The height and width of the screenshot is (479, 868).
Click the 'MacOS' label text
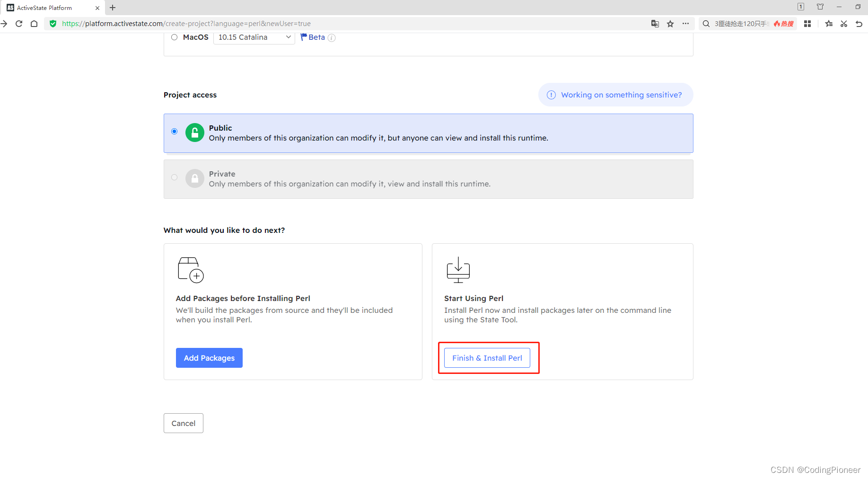pyautogui.click(x=196, y=37)
